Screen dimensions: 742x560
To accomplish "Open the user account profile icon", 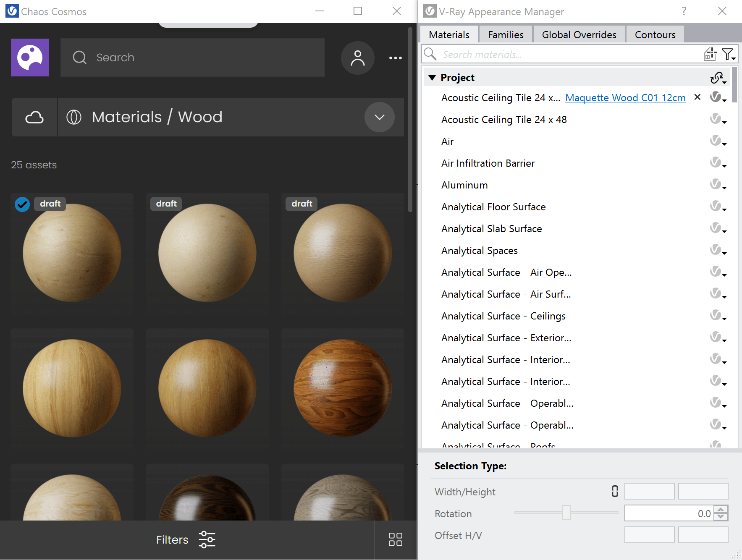I will coord(358,58).
